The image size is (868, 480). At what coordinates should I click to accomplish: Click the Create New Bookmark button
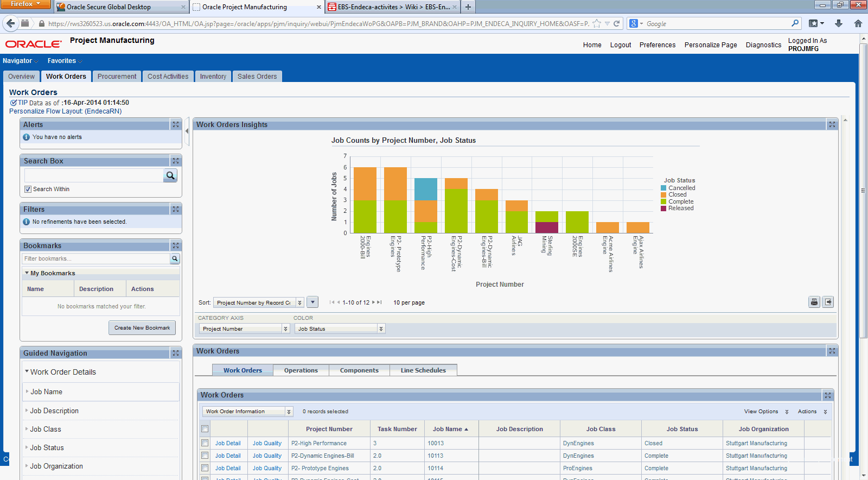[x=142, y=328]
